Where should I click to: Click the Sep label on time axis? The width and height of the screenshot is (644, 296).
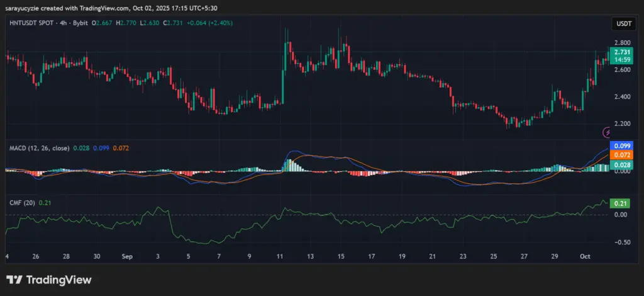point(127,256)
